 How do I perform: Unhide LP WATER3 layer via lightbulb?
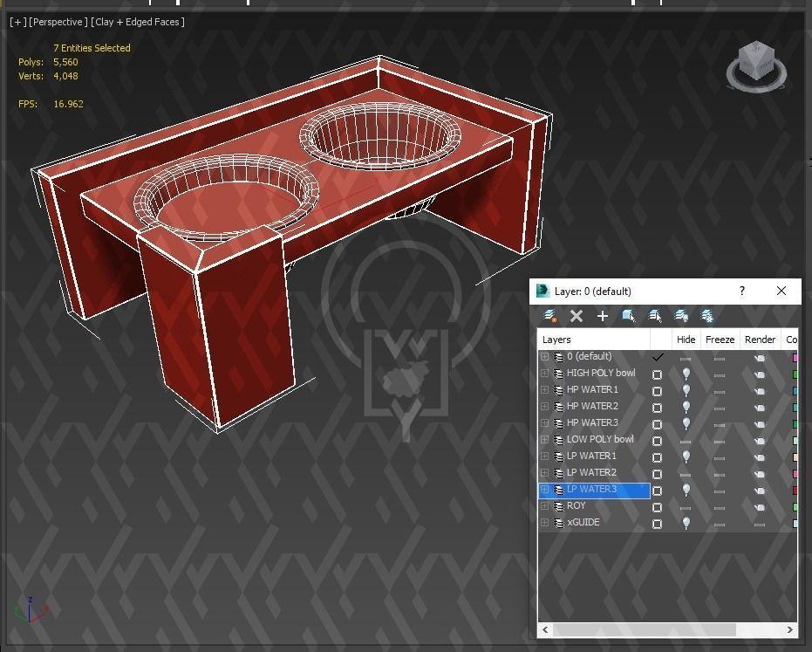pos(686,490)
